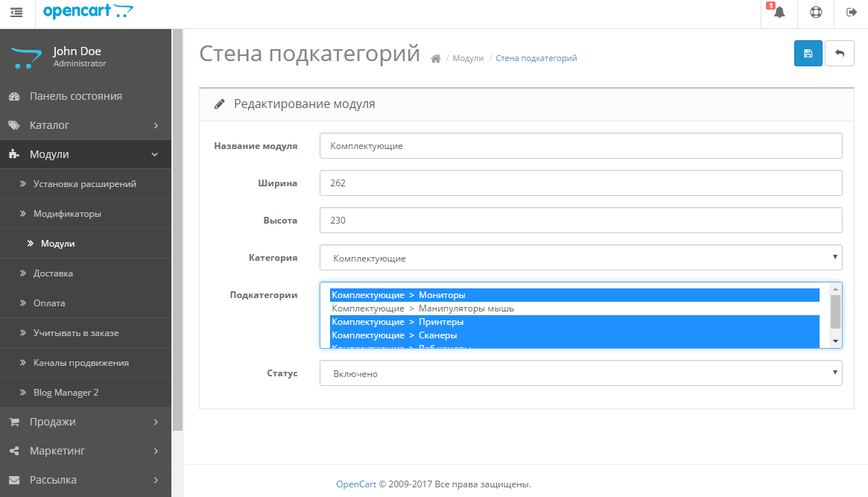Viewport: 868px width, 497px height.
Task: Click the home icon in breadcrumb
Action: coord(436,59)
